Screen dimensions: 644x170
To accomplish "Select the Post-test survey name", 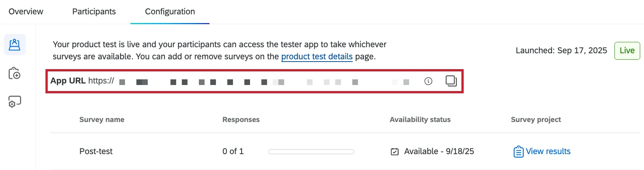I will [96, 151].
